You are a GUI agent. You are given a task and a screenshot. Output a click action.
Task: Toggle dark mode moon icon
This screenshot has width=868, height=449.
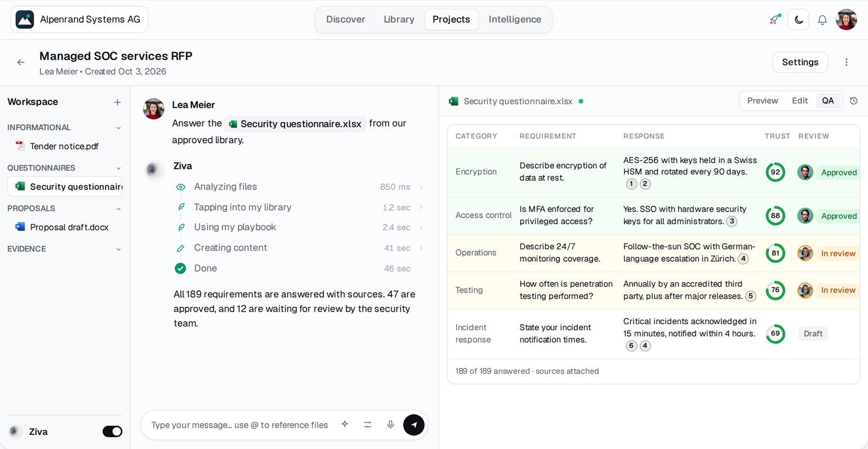click(x=799, y=20)
